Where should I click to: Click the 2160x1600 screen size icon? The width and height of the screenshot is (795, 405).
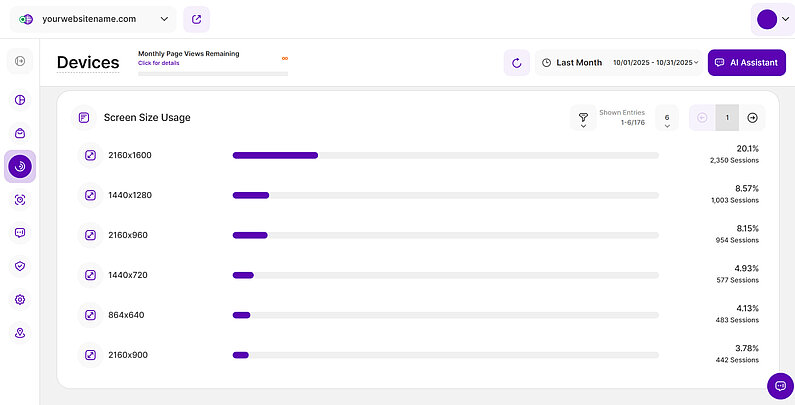(90, 155)
